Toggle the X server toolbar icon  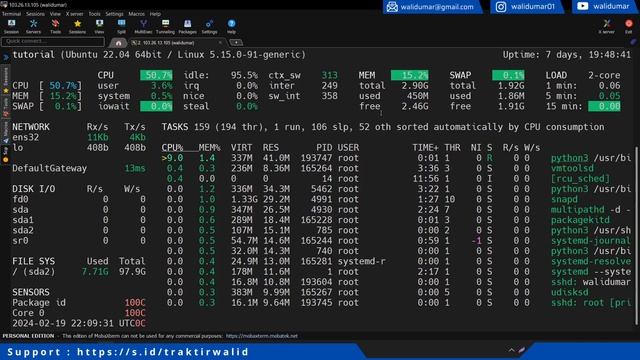(x=607, y=27)
